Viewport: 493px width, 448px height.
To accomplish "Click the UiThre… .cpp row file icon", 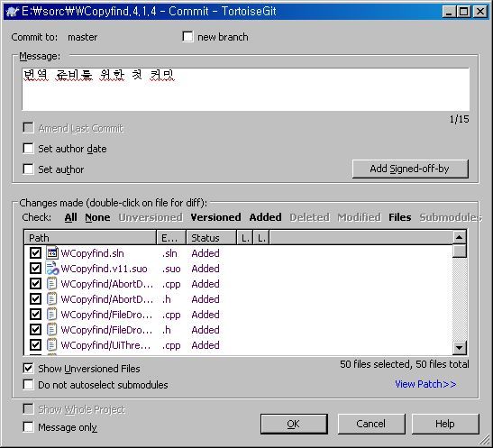I will coord(52,345).
